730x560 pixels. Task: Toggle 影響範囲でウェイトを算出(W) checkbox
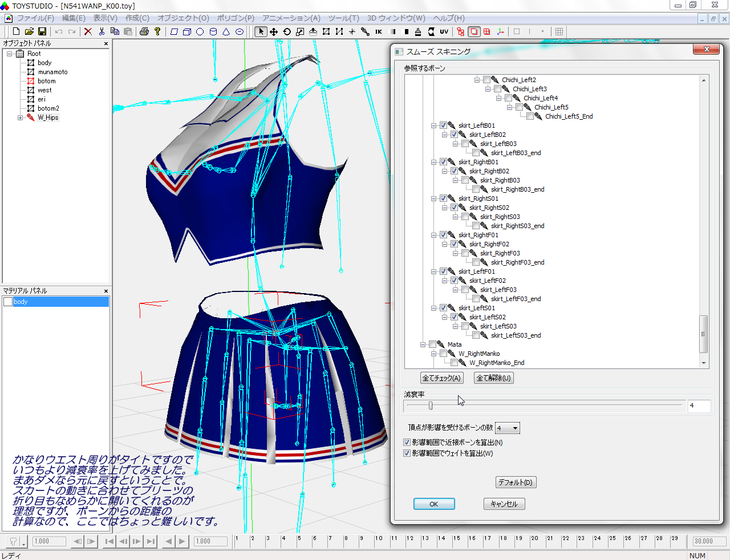point(407,453)
